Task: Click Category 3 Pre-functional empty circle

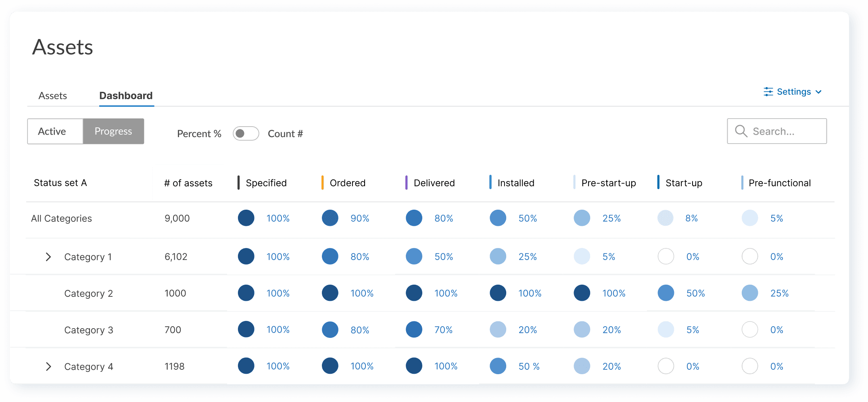Action: 750,330
